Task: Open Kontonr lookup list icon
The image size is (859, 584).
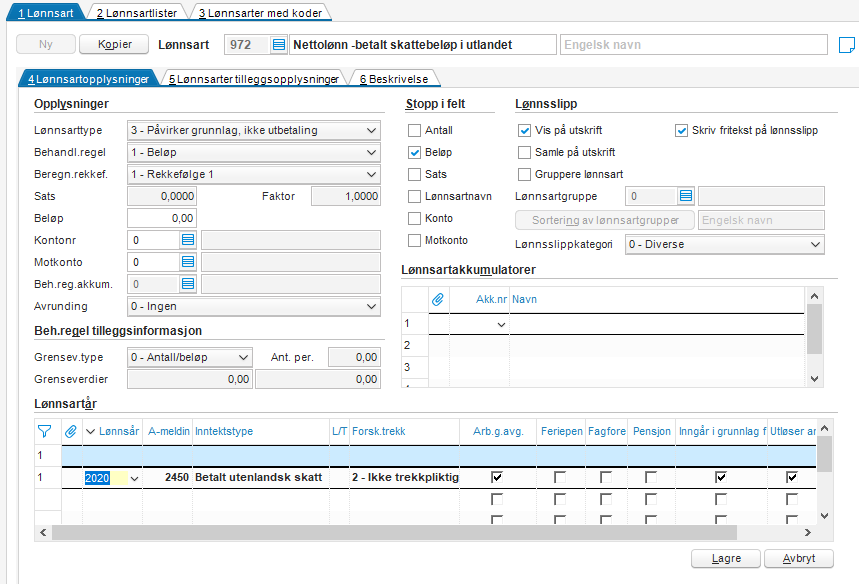Action: pos(188,240)
